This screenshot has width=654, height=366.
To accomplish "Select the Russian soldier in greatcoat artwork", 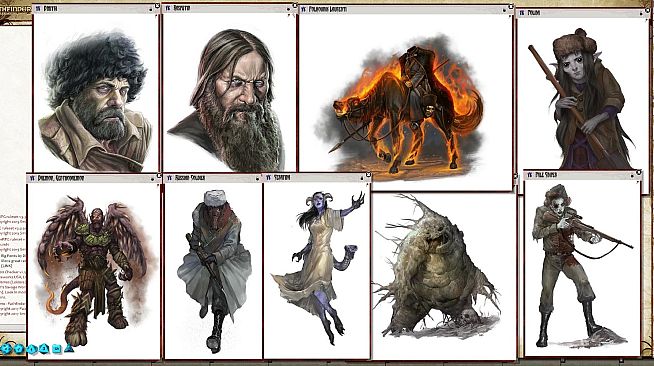I will pos(214,271).
